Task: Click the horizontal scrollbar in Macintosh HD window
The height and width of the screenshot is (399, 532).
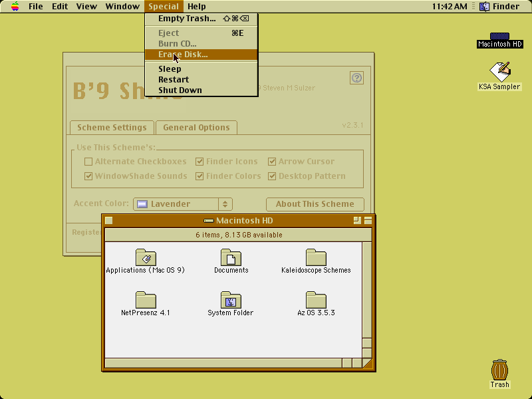Action: point(233,363)
